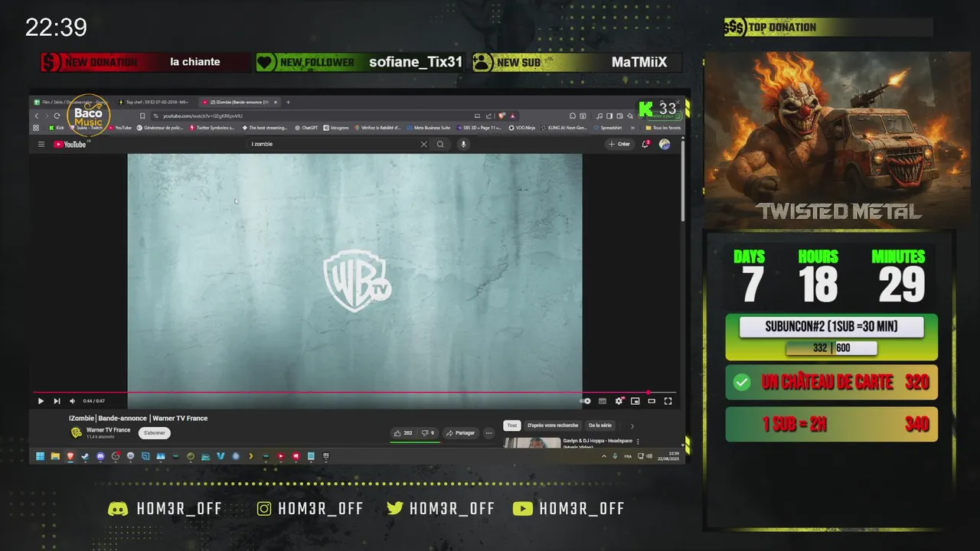Subscribe with the S'abonner button
Image resolution: width=980 pixels, height=551 pixels.
pyautogui.click(x=155, y=433)
